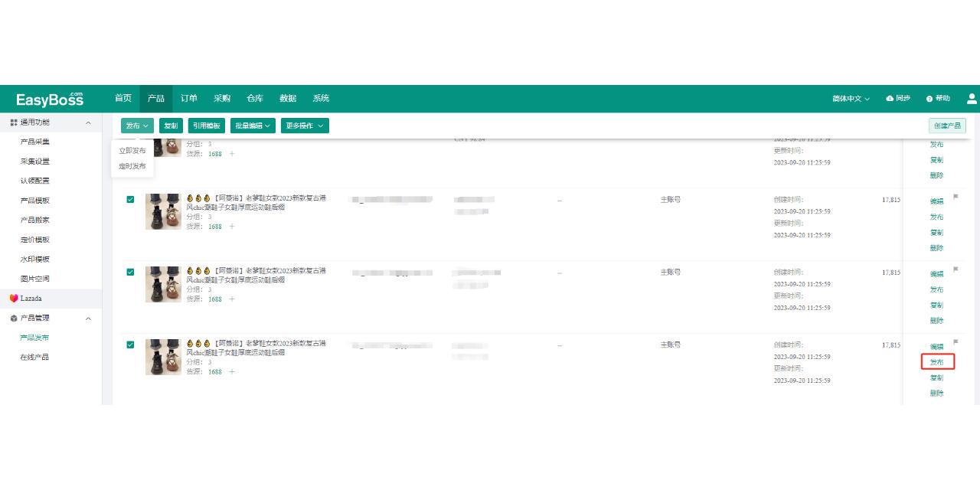This screenshot has height=490, width=980.
Task: Click the 同步 cloud sync icon
Action: [890, 99]
